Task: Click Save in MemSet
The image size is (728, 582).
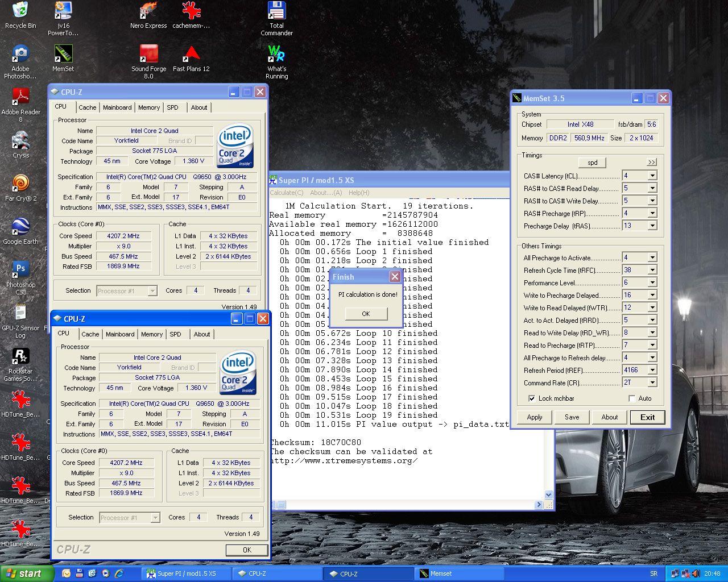Action: 572,417
